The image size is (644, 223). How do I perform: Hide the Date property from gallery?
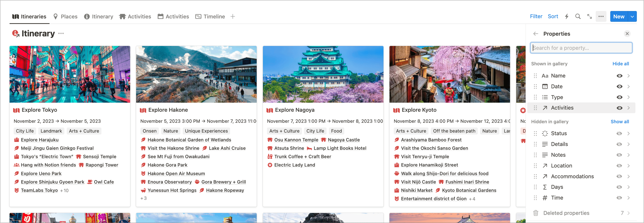coord(619,87)
